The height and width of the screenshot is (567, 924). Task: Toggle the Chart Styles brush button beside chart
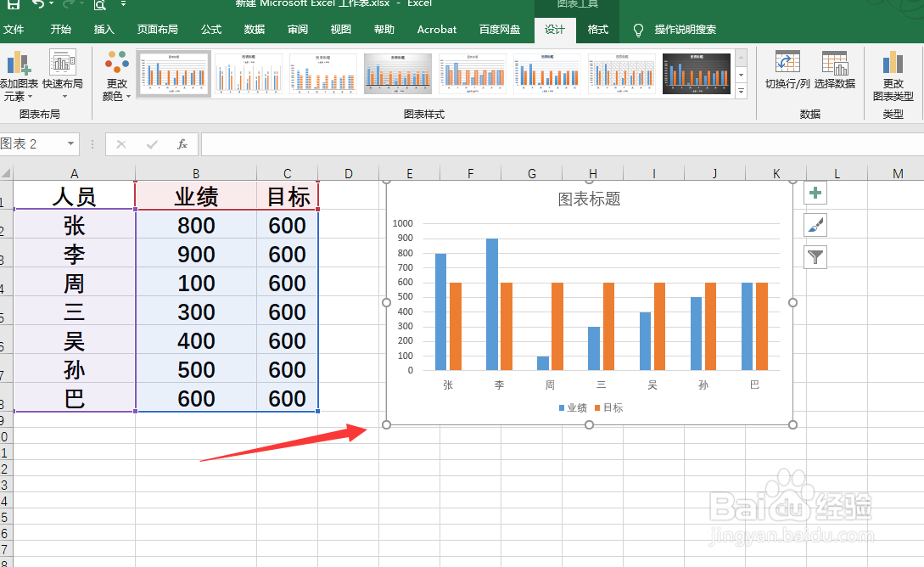tap(815, 224)
